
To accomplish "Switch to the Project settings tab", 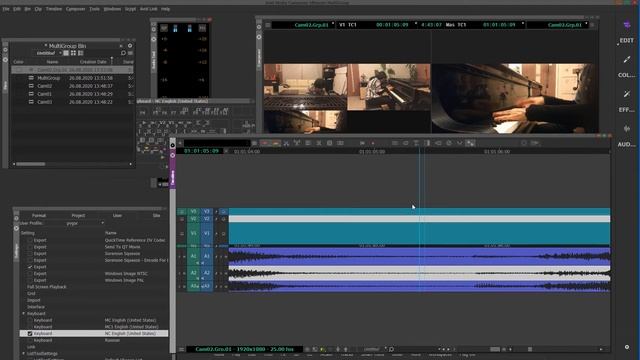I will tap(78, 216).
